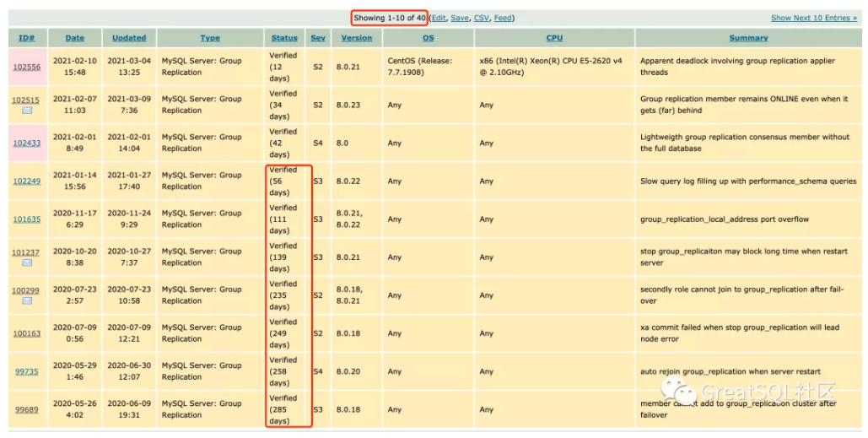The width and height of the screenshot is (868, 438).
Task: Click summary 'Slow query log filling up'
Action: [748, 181]
